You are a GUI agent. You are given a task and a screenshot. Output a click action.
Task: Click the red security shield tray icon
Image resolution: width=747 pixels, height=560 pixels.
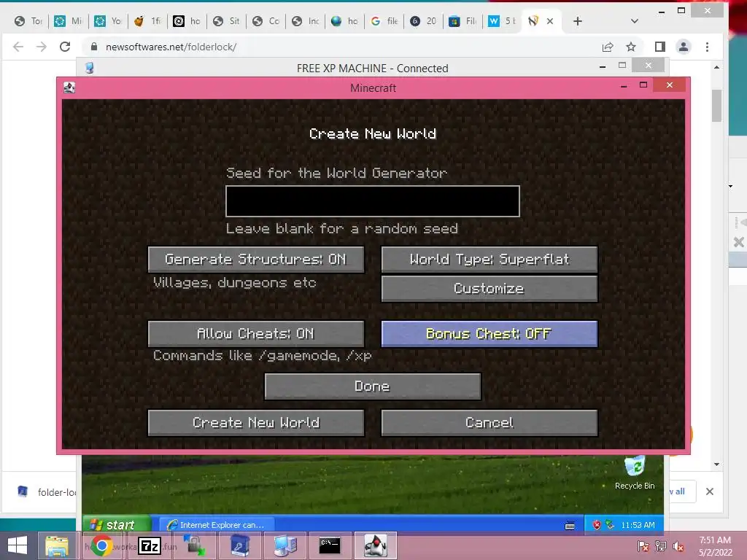pyautogui.click(x=597, y=525)
